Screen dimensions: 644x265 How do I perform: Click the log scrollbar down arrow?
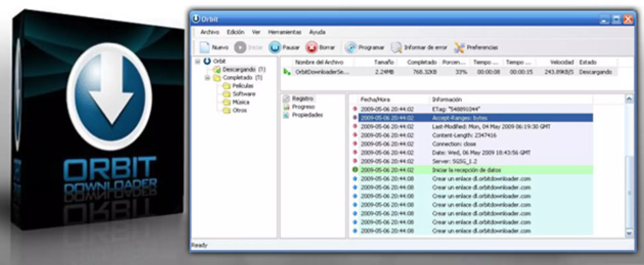[629, 233]
